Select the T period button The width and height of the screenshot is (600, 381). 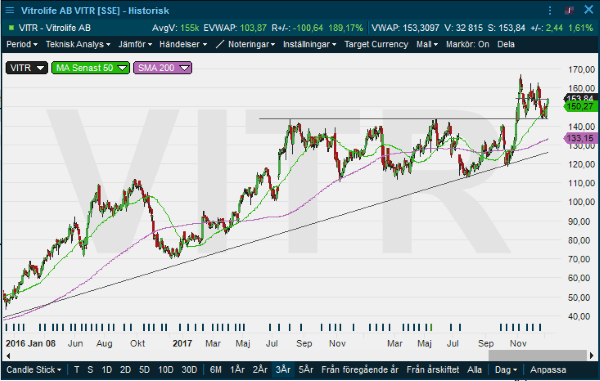pos(77,370)
